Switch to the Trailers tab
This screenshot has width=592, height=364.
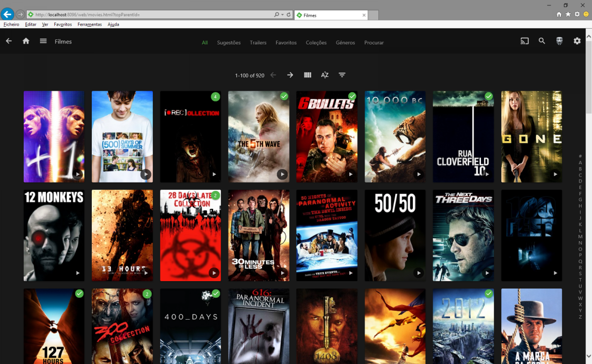(258, 42)
